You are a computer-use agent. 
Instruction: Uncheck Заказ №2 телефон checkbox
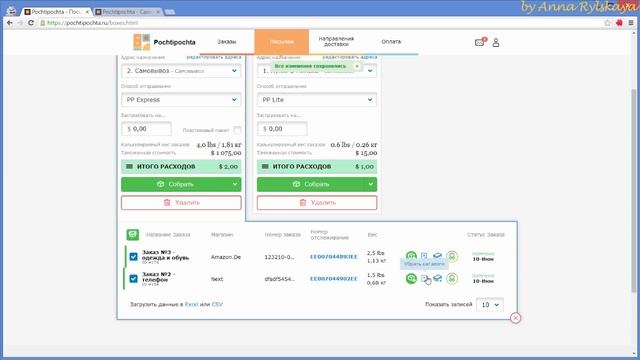point(133,279)
